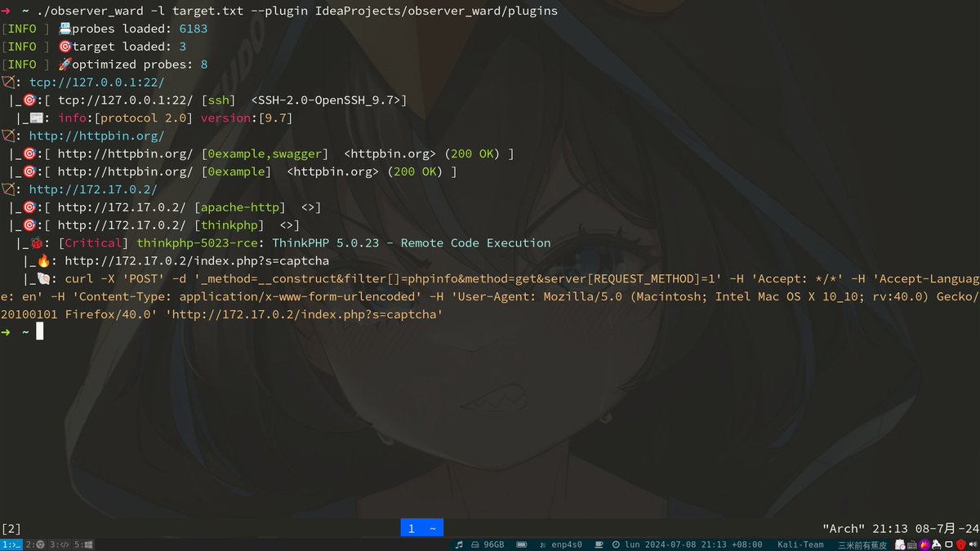This screenshot has height=551, width=980.
Task: Open the http://172.17.0.2/index.php?s=captcha link
Action: coord(197,261)
